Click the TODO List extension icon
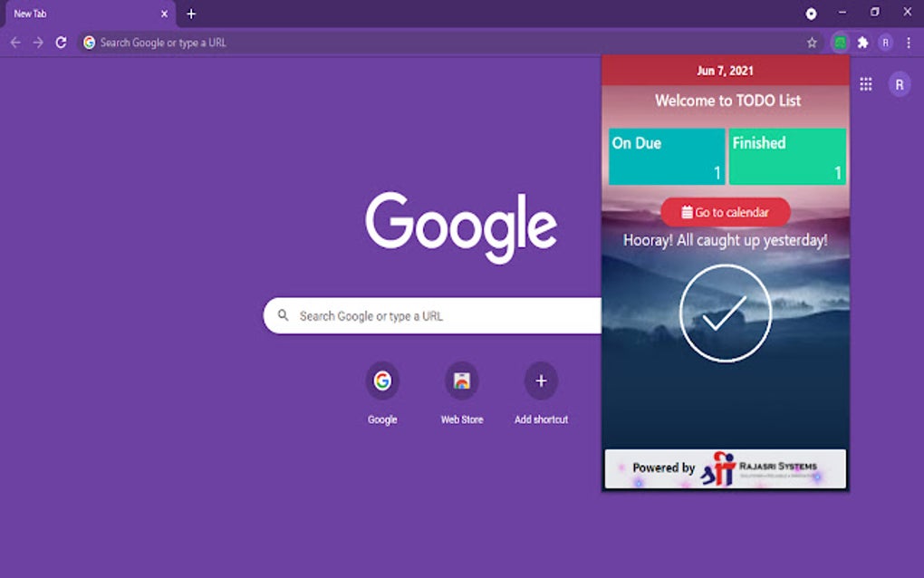924x578 pixels. click(840, 43)
